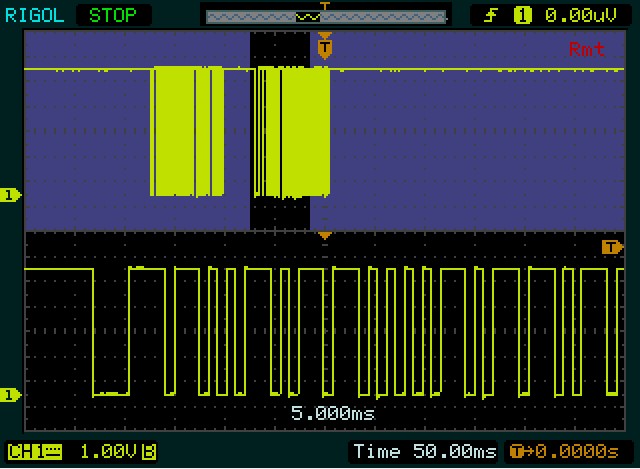Select the trigger source channel 1 badge
The width and height of the screenshot is (640, 469).
523,15
